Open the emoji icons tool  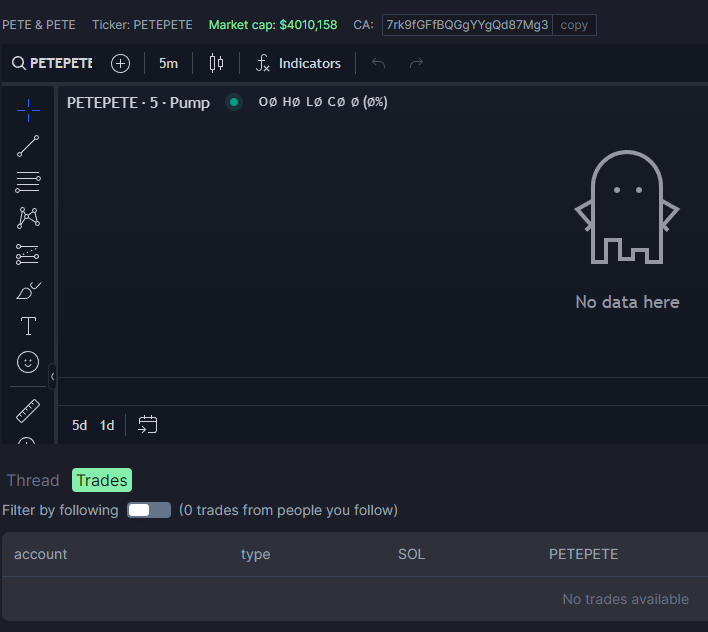[x=28, y=362]
